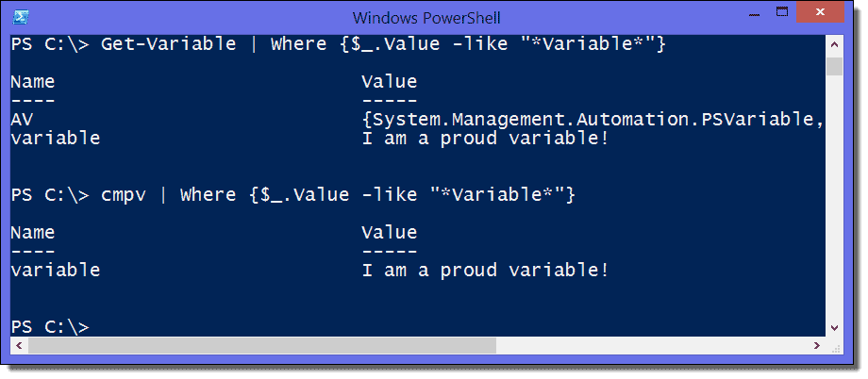Click the Get-Variable command text
Viewport: 868px width, 379px height.
click(x=168, y=44)
